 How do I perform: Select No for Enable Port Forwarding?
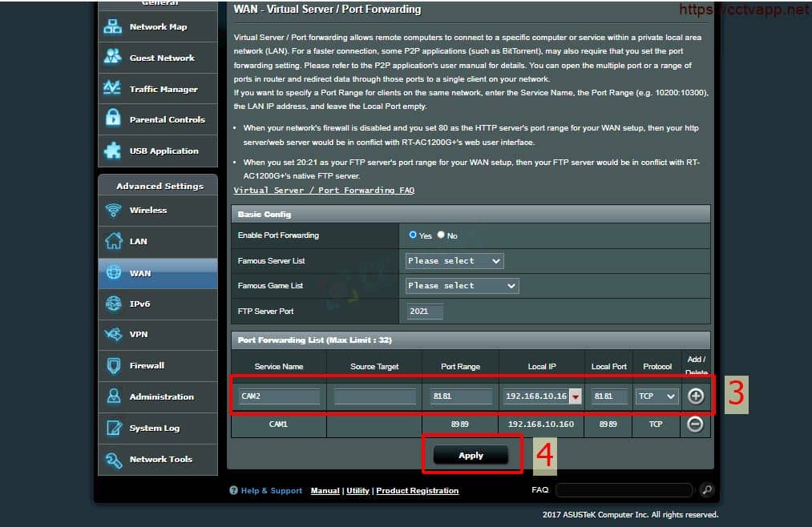[x=441, y=235]
